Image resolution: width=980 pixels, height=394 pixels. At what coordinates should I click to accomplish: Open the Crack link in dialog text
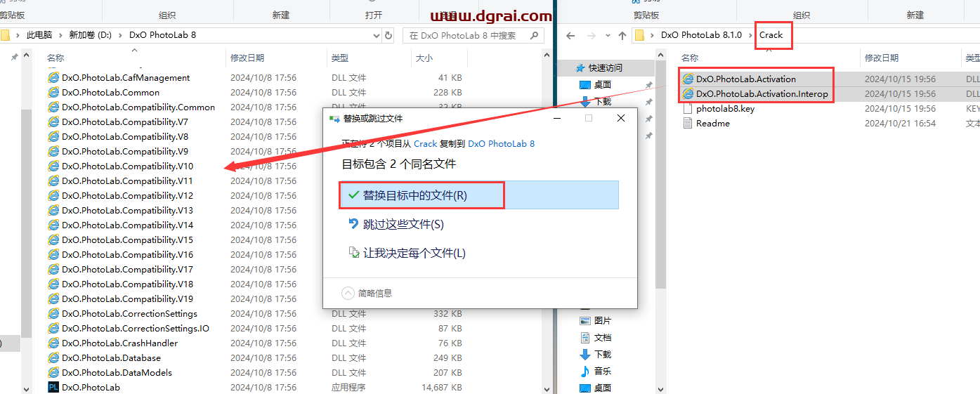(x=425, y=143)
